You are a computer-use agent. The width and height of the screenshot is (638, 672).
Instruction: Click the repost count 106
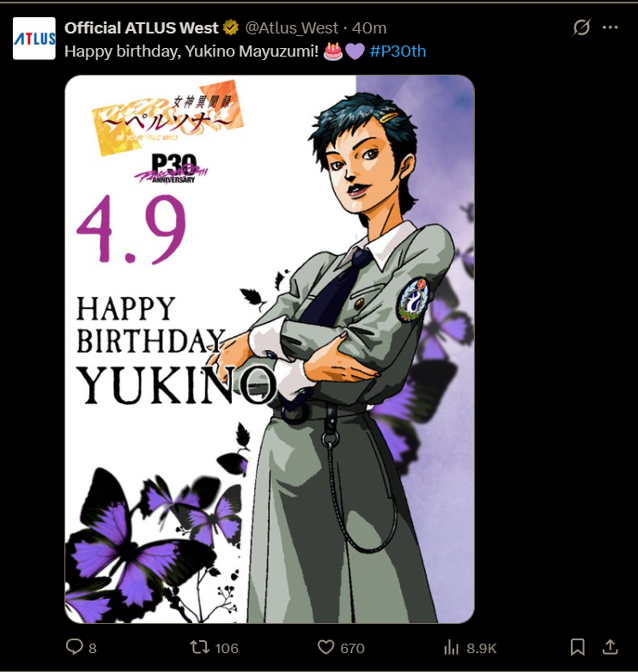coord(227,648)
